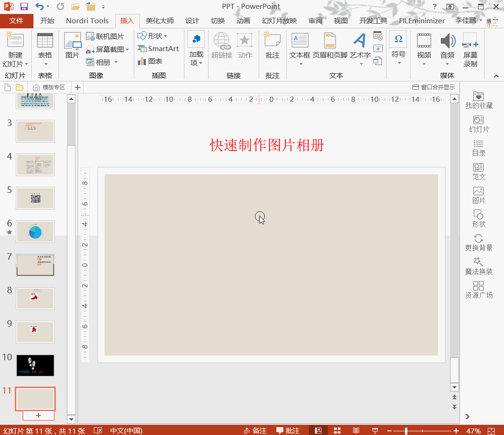Expand the 相册 album dropdown
504x435 pixels.
[116, 62]
